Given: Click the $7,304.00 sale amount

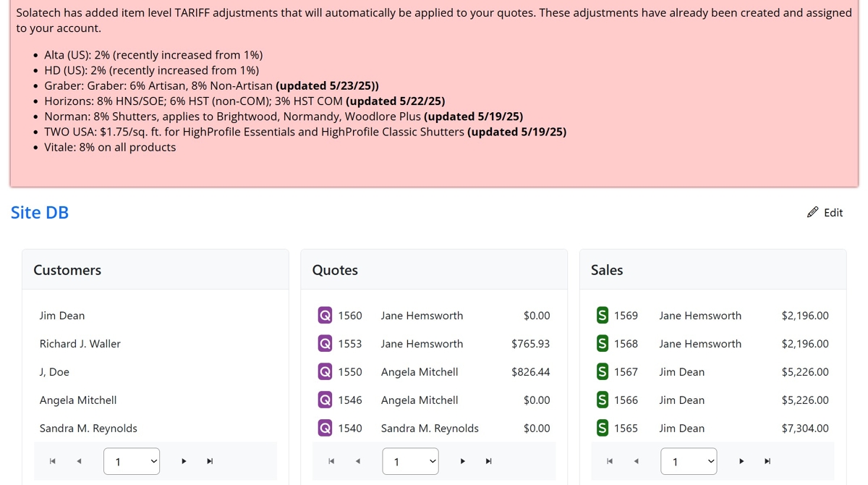Looking at the screenshot, I should [805, 429].
